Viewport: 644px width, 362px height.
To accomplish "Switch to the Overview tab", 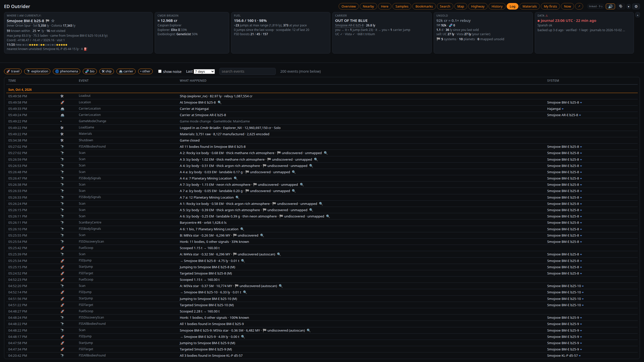I will 348,7.
